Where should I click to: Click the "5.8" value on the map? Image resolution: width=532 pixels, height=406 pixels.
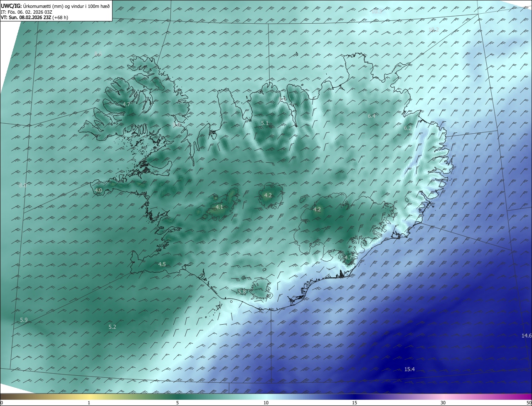coord(242,292)
